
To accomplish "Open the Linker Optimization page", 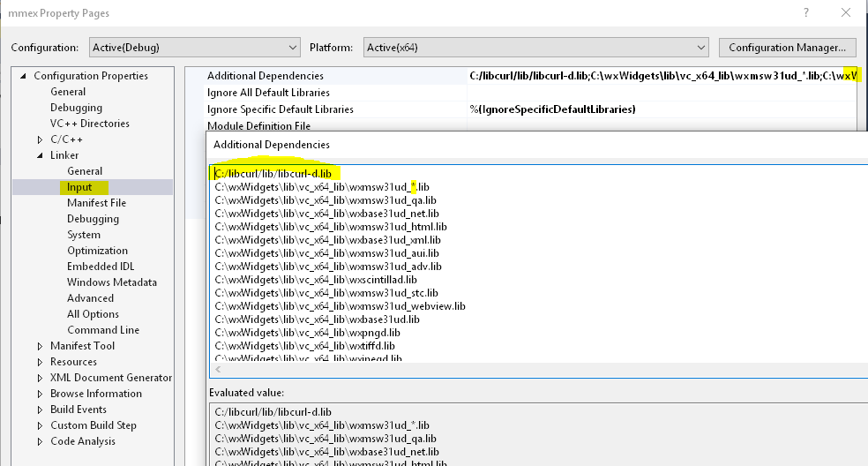I will point(97,251).
